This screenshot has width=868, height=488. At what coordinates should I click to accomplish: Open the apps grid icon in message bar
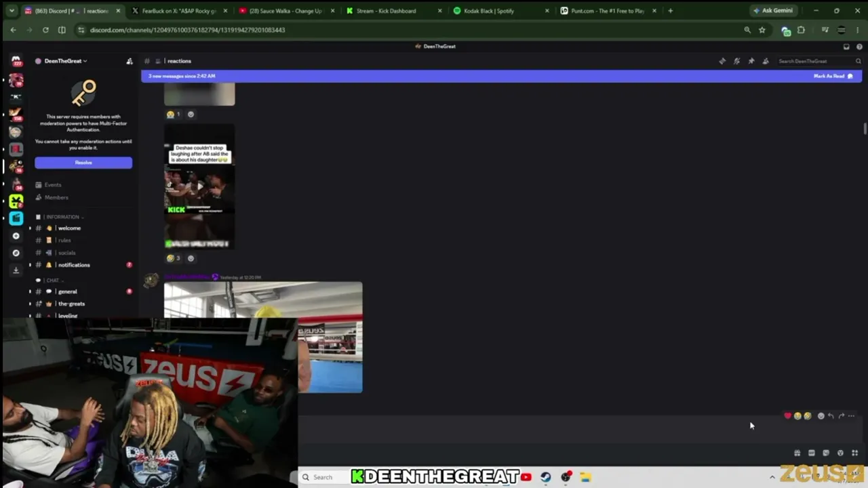tap(855, 453)
